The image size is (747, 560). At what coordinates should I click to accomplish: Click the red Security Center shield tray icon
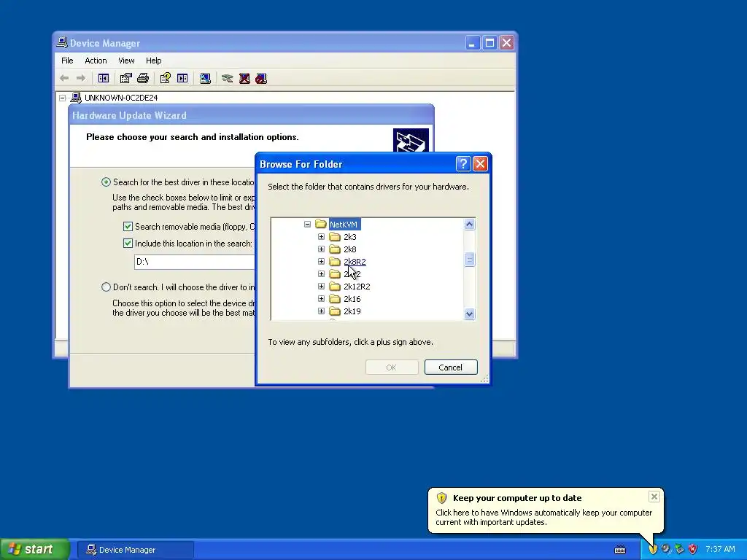(693, 549)
